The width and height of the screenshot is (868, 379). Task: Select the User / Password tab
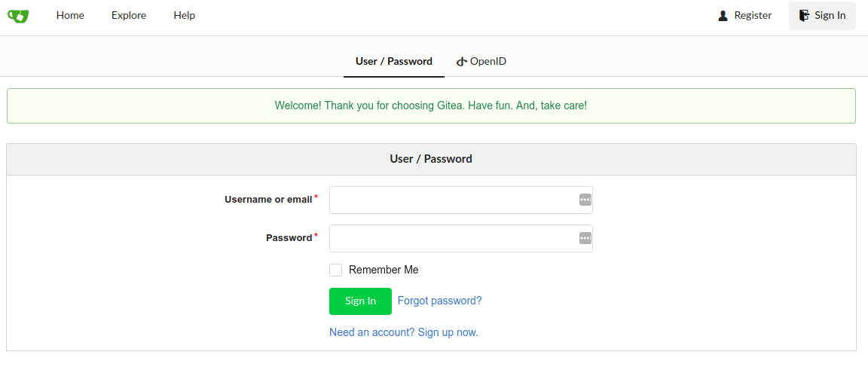pos(393,61)
